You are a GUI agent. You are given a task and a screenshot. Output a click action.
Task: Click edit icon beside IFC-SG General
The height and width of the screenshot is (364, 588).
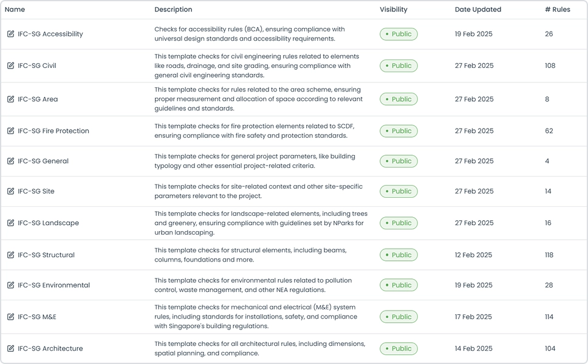coord(10,161)
